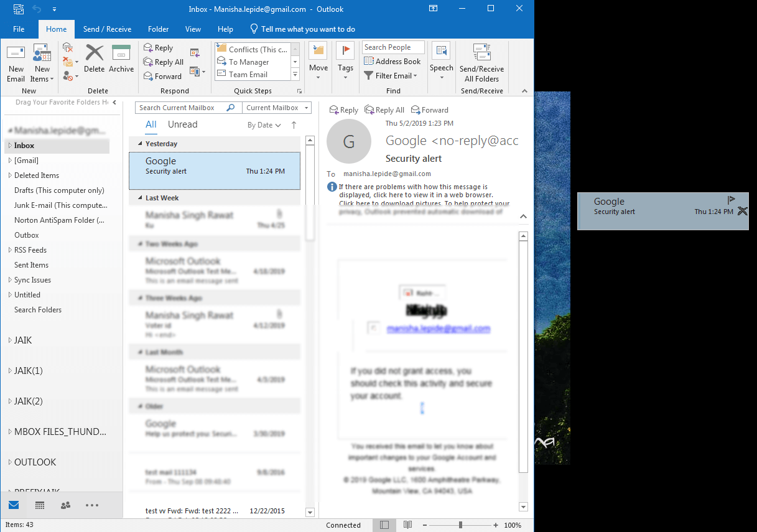Zoom out with the minus button
The image size is (757, 532).
tap(425, 525)
